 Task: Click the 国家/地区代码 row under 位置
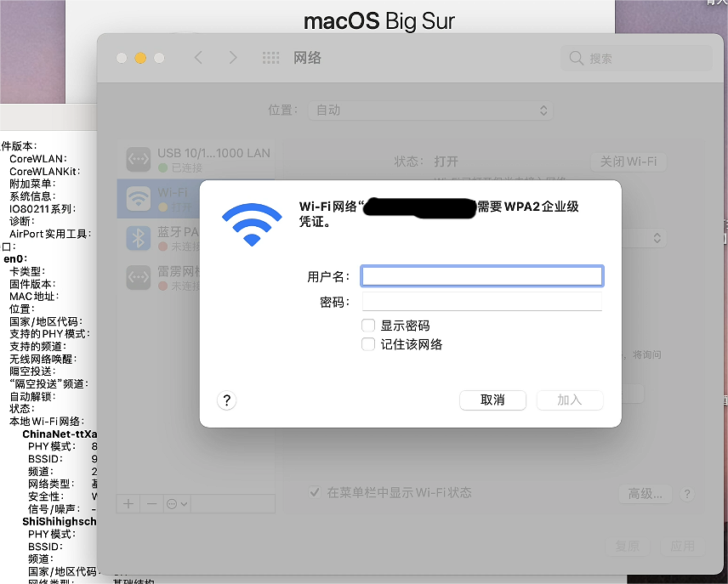46,321
